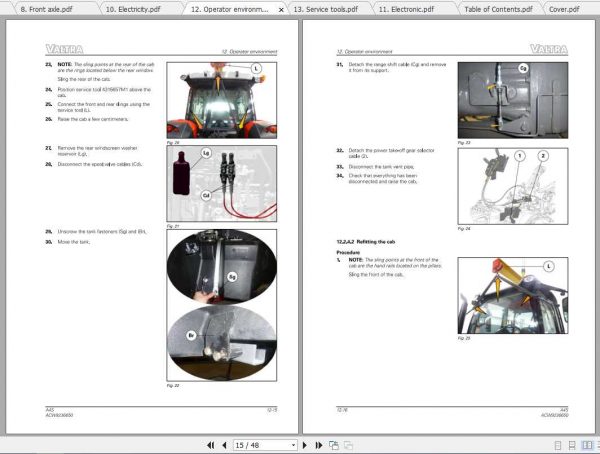Click step 30 'Move the tank' text

(73, 242)
